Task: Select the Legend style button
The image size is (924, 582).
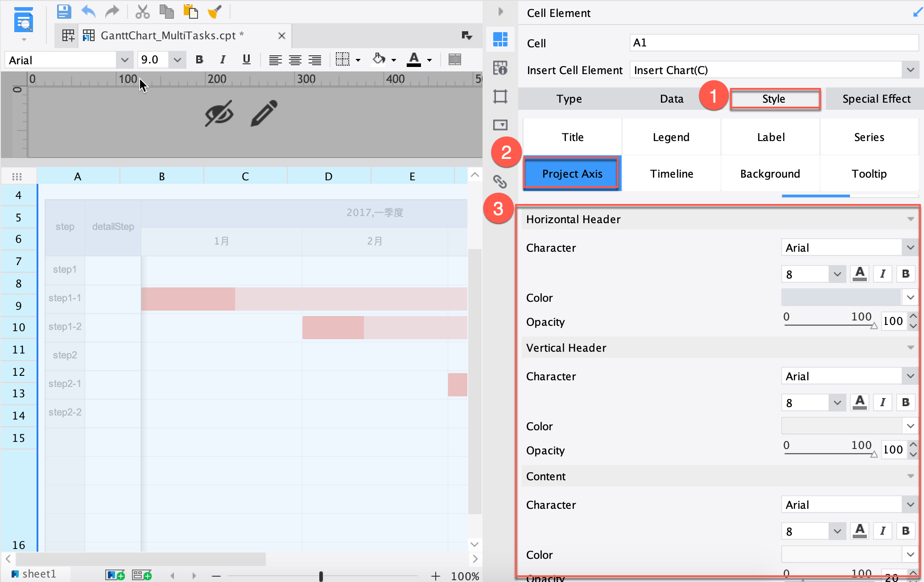Action: tap(671, 137)
